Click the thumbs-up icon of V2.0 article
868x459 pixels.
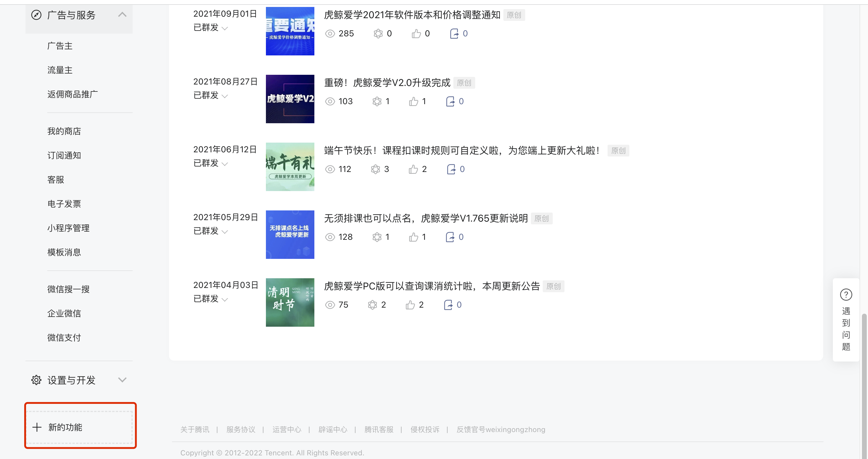[413, 101]
